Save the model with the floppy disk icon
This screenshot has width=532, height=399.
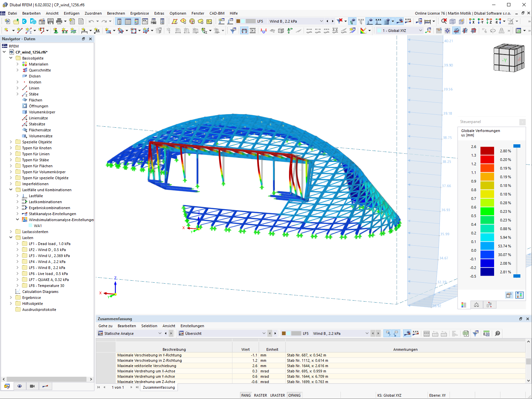[x=51, y=21]
